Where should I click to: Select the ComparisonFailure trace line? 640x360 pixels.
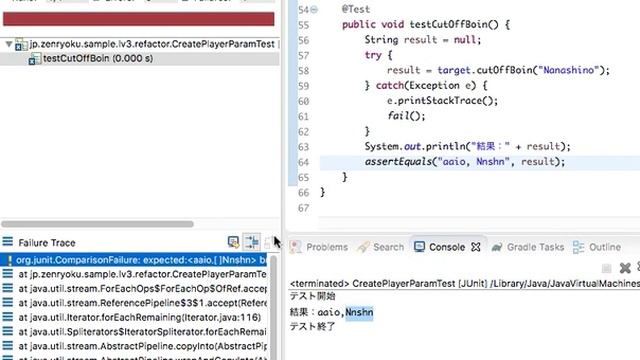click(134, 260)
